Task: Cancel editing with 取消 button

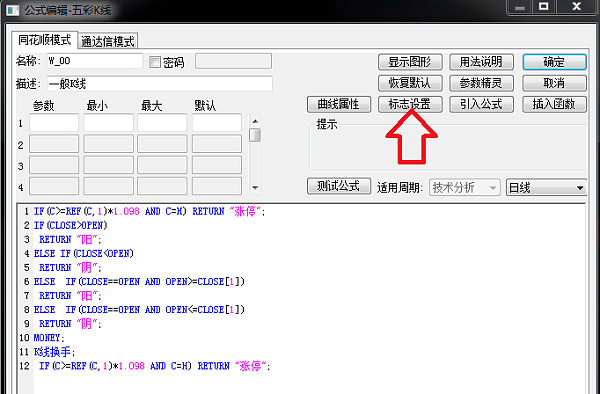Action: tap(554, 83)
